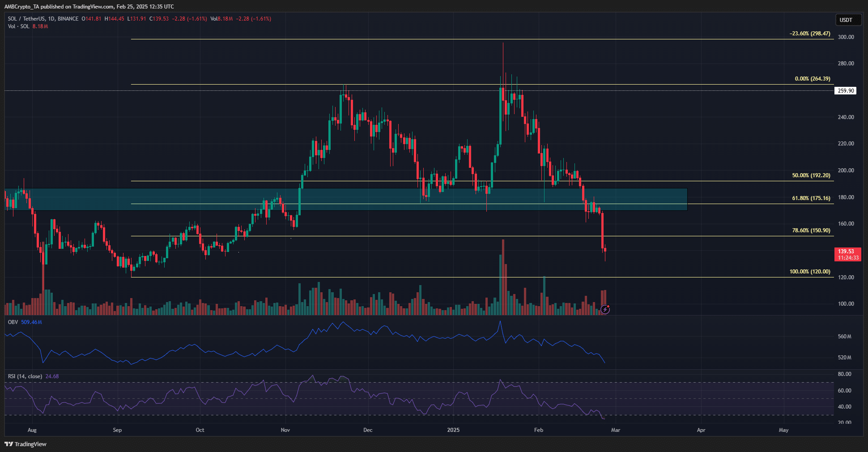Click the 240.00 price axis label

pyautogui.click(x=846, y=117)
